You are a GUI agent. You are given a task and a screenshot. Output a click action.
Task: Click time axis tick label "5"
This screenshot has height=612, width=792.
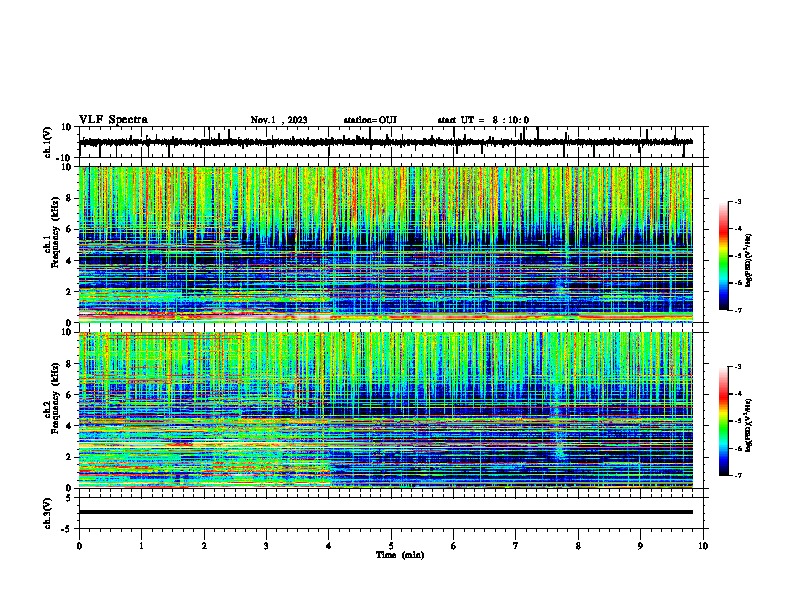coord(391,546)
